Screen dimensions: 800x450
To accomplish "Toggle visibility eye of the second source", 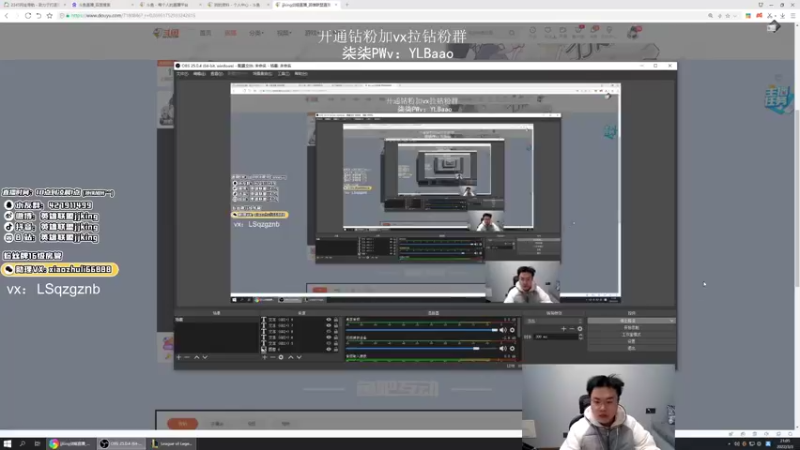I will coord(329,326).
